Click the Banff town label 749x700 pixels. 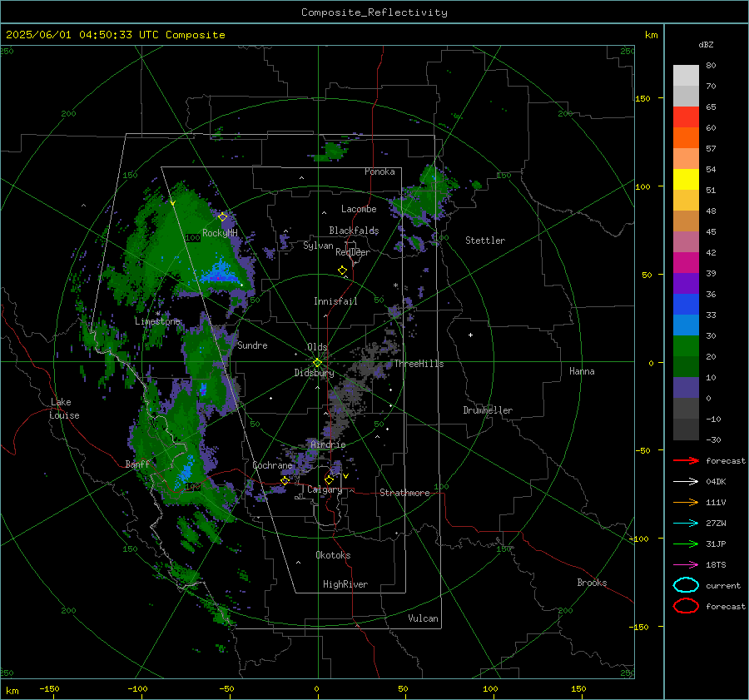pos(137,464)
